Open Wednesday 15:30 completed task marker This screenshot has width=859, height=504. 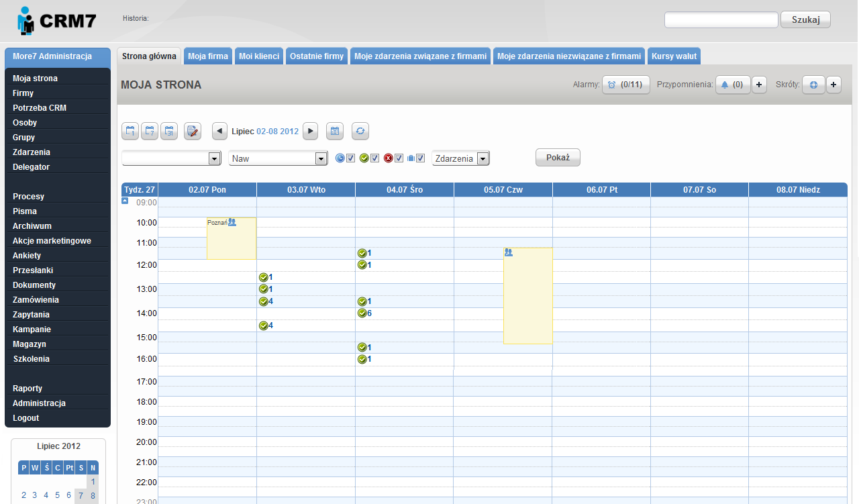coord(365,347)
